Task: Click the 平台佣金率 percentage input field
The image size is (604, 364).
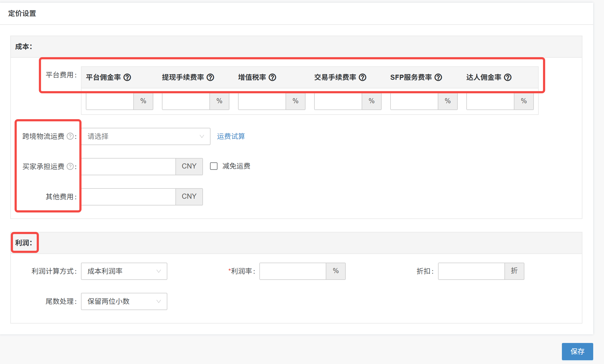Action: tap(110, 101)
